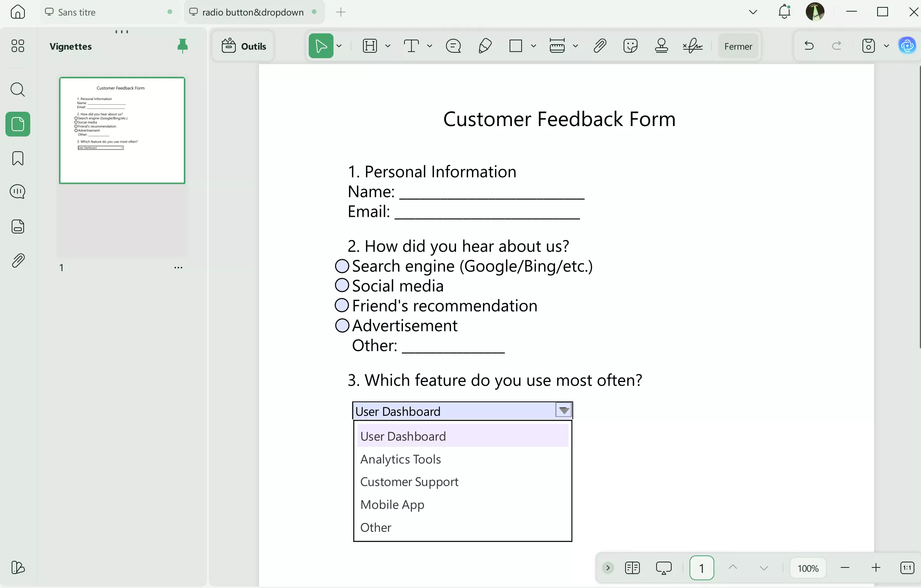921x588 pixels.
Task: Expand the text tool options arrow
Action: tap(429, 46)
